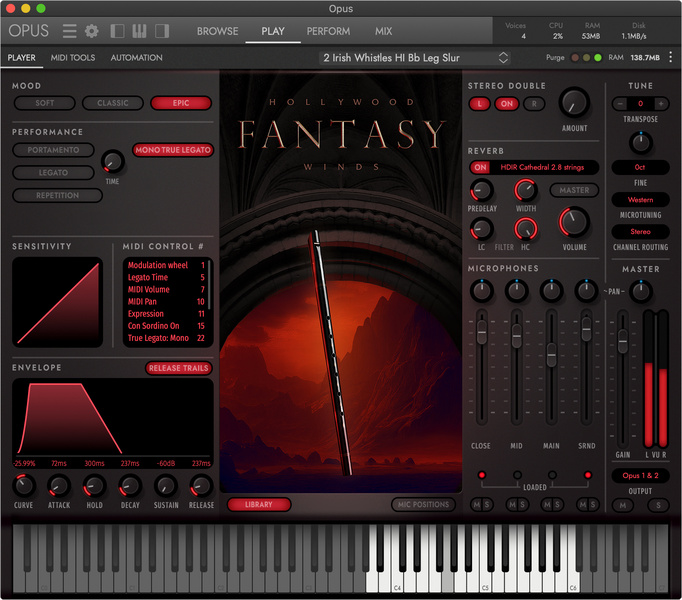Image resolution: width=682 pixels, height=600 pixels.
Task: Toggle Mono True Legato
Action: [x=173, y=150]
